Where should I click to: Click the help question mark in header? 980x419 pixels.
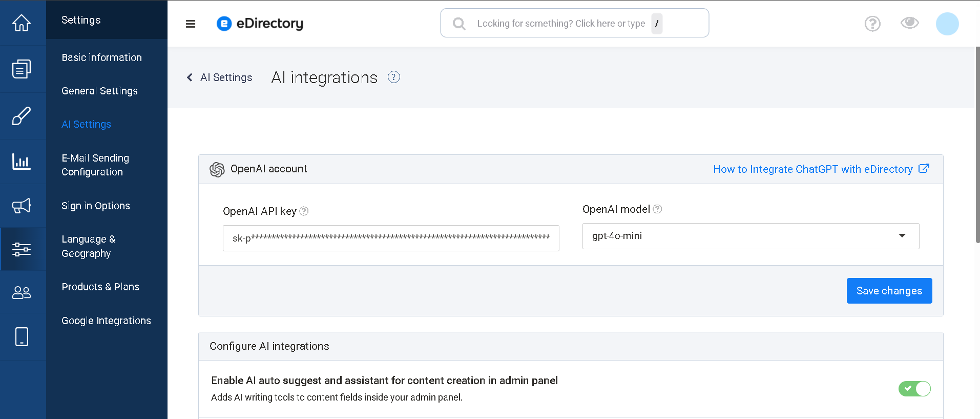pos(872,24)
